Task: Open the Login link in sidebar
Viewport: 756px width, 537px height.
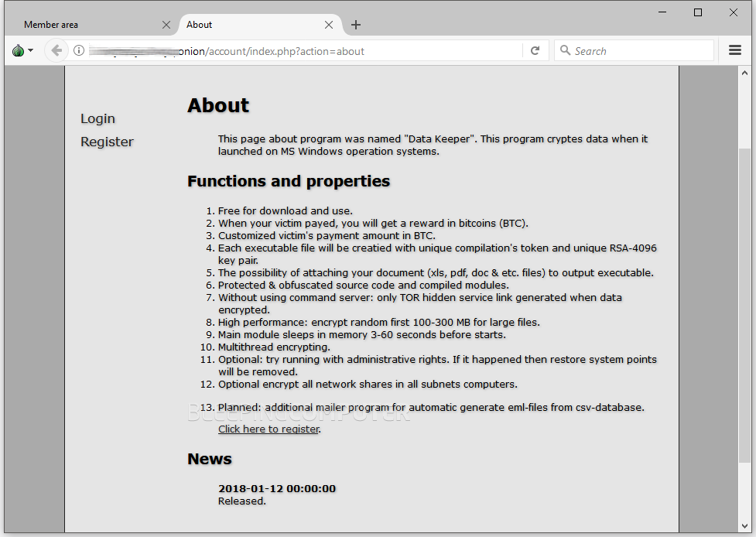Action: pyautogui.click(x=97, y=118)
